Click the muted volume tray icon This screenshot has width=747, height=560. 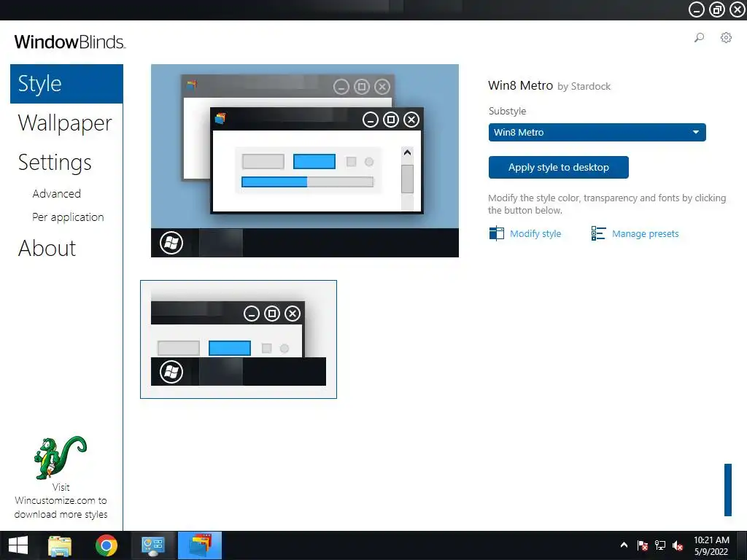(678, 545)
